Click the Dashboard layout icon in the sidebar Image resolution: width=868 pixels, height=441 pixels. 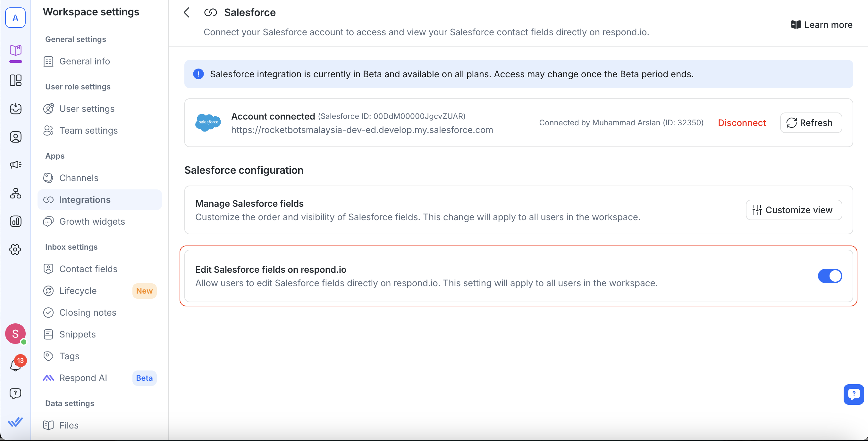[15, 80]
